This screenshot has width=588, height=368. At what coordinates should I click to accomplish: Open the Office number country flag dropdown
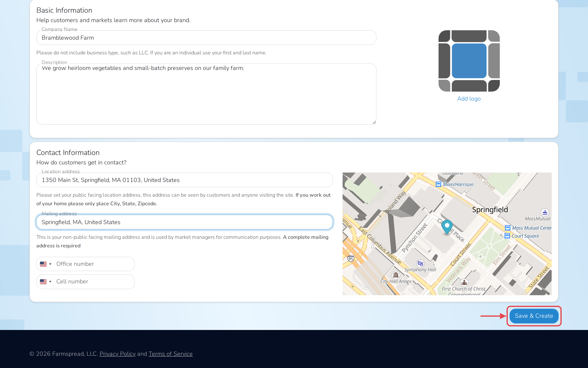(x=46, y=264)
